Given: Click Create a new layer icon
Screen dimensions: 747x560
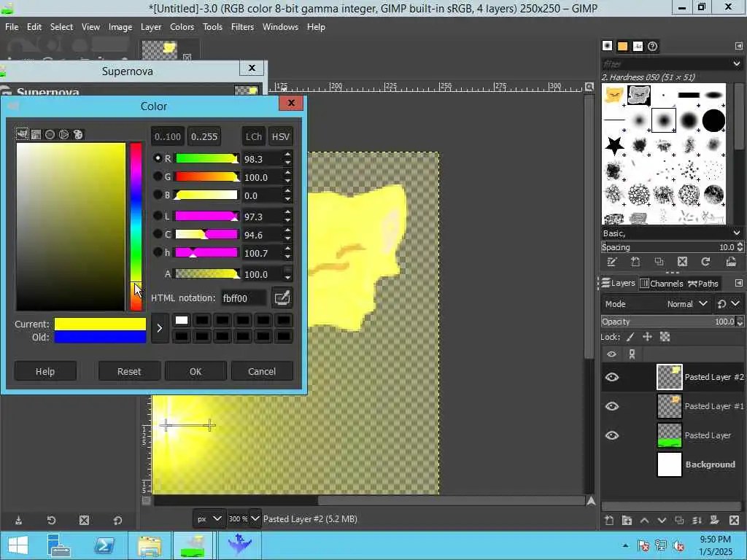Looking at the screenshot, I should (x=609, y=521).
